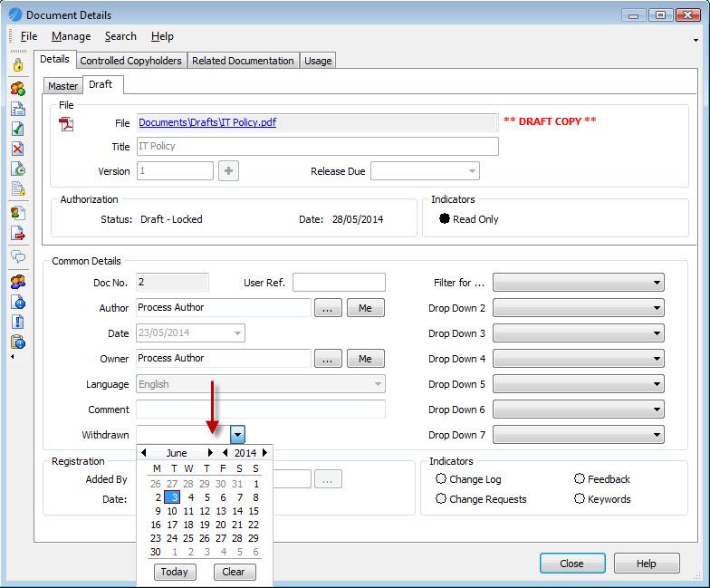Open the Manage menu
This screenshot has width=710, height=588.
point(71,36)
